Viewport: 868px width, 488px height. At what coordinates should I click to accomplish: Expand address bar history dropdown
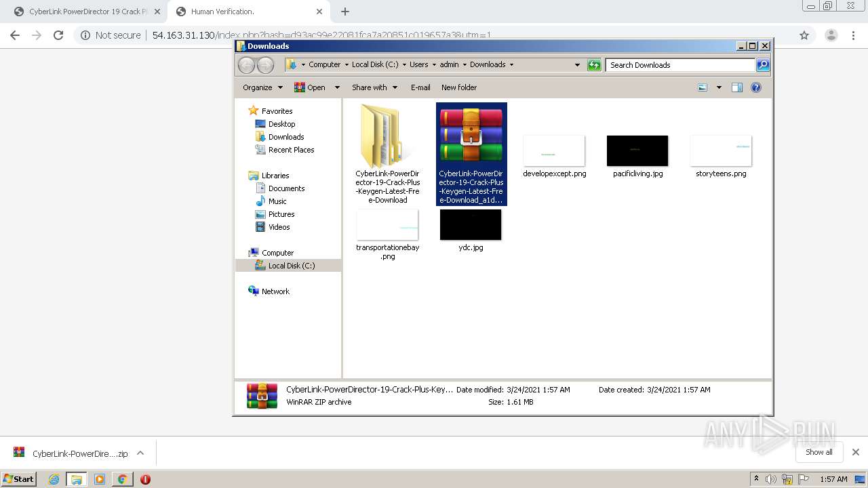click(x=577, y=64)
